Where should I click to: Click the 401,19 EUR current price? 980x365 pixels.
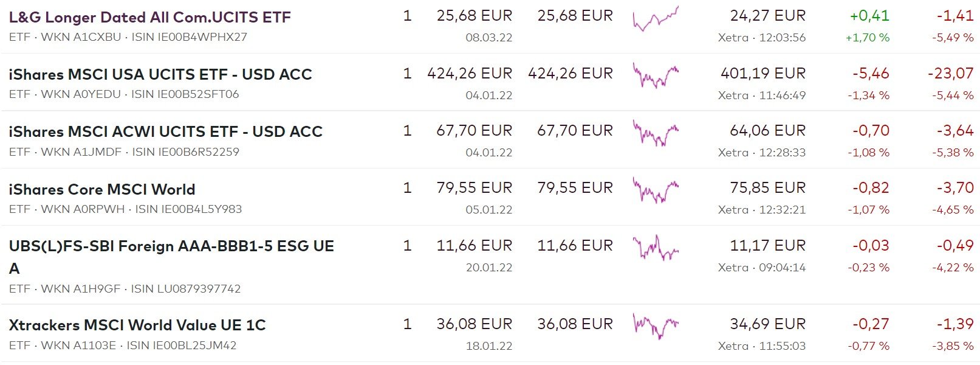pyautogui.click(x=762, y=74)
